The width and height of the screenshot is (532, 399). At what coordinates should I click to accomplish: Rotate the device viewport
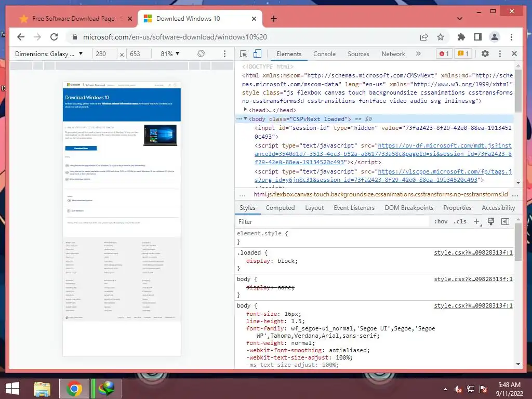click(x=201, y=54)
